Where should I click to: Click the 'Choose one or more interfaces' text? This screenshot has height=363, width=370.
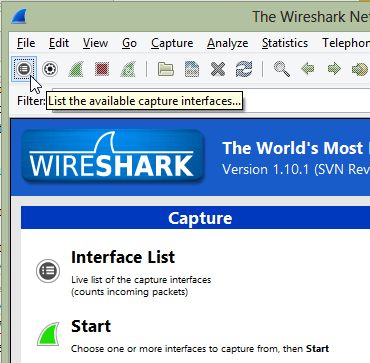(x=200, y=349)
